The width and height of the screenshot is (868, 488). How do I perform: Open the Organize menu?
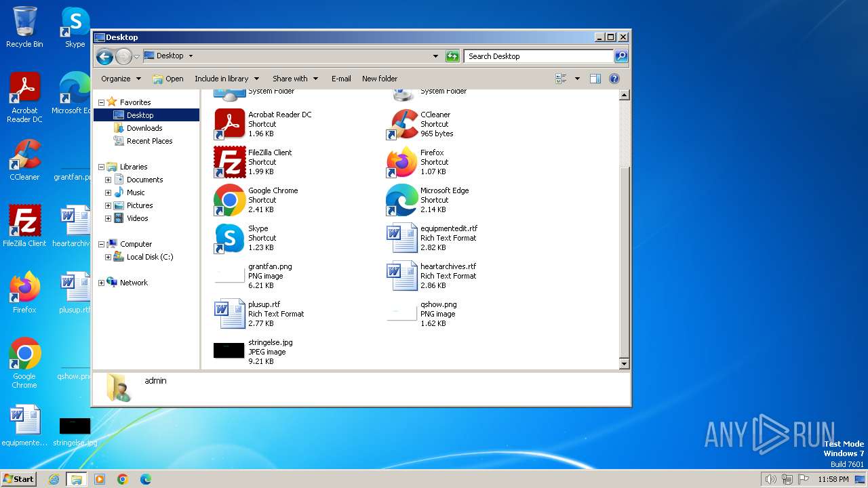(121, 79)
